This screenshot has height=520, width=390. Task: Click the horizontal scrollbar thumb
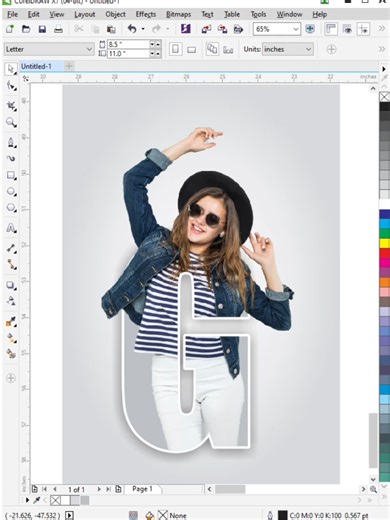coord(230,489)
